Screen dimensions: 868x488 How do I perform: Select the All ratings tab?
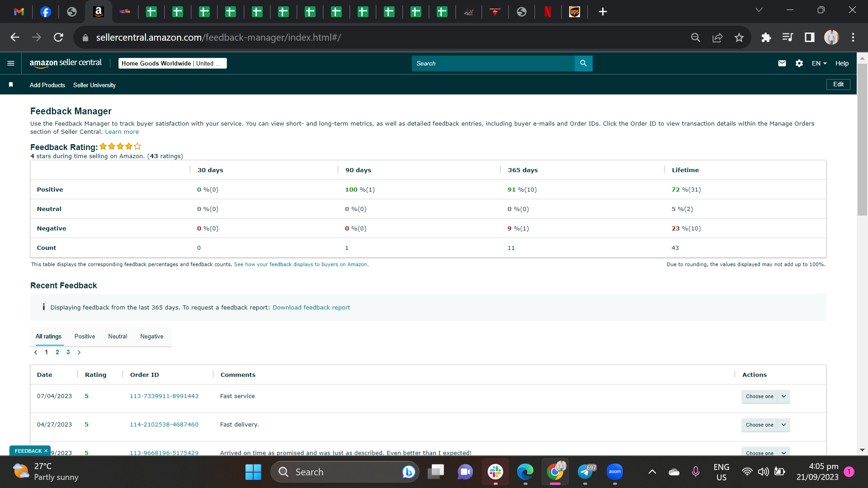[48, 336]
